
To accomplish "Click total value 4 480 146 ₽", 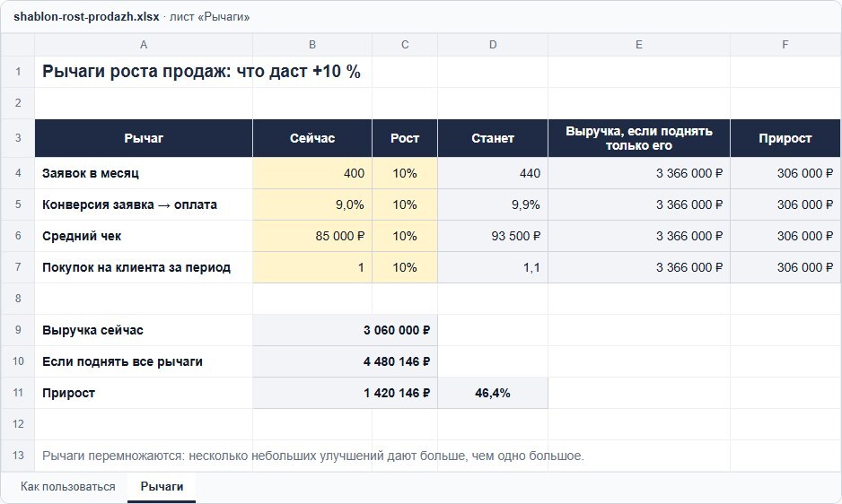I will point(345,361).
